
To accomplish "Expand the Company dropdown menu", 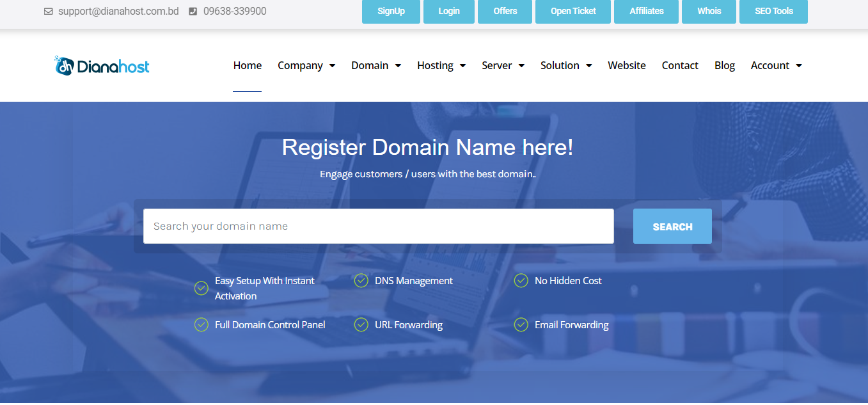I will [306, 65].
